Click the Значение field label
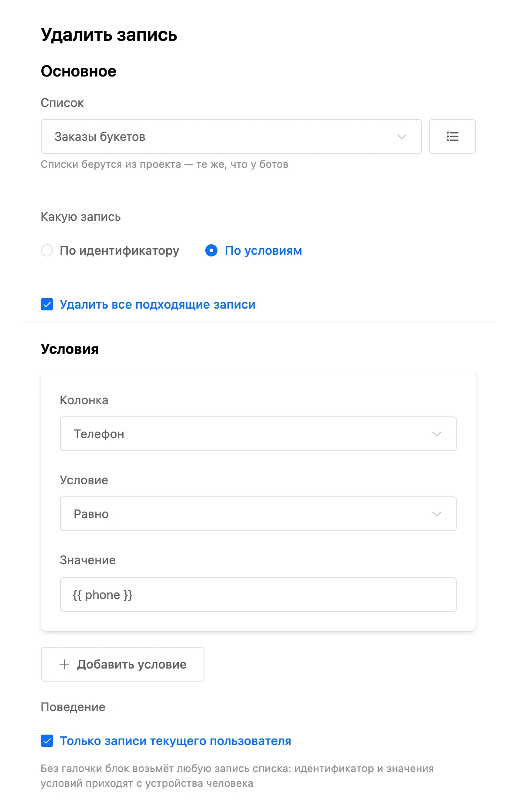This screenshot has width=515, height=812. coord(88,560)
